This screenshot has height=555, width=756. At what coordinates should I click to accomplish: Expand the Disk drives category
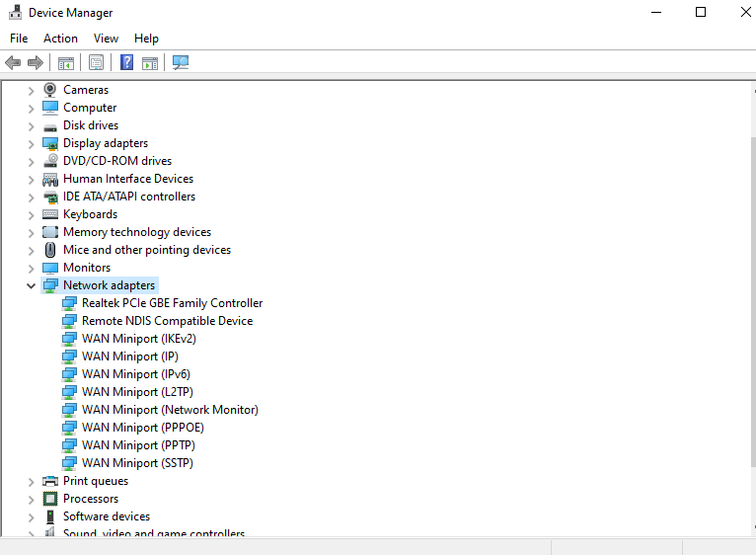(31, 126)
